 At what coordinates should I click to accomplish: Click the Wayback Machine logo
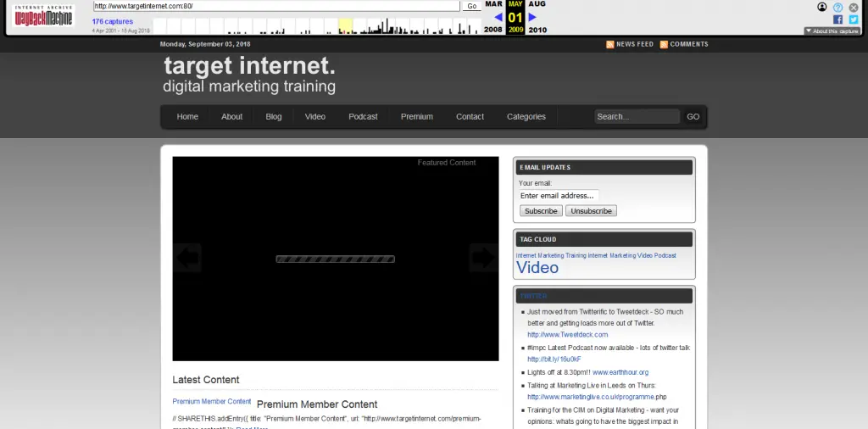pyautogui.click(x=44, y=14)
